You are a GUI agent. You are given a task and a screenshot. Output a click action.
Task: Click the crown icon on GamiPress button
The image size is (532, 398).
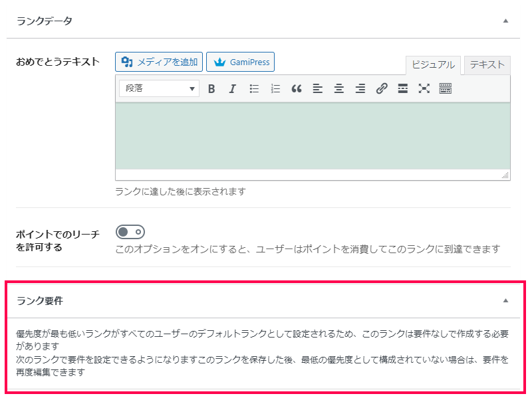pos(219,62)
